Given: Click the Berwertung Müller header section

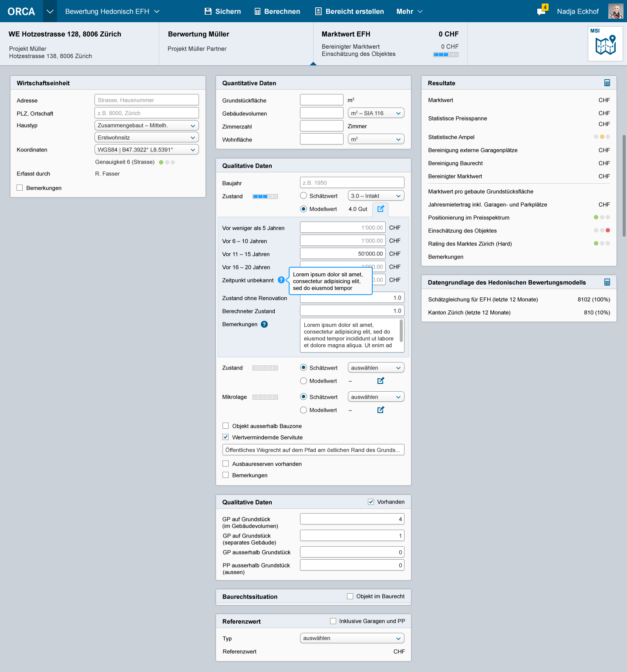Looking at the screenshot, I should click(x=236, y=44).
